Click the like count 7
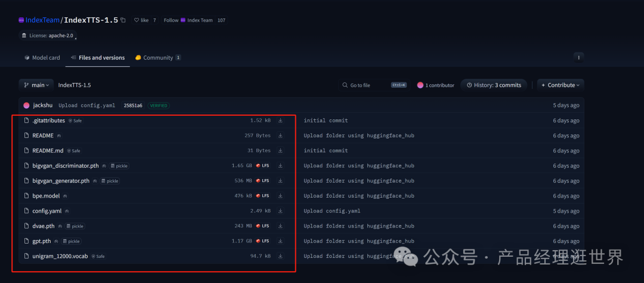This screenshot has height=283, width=644. point(155,20)
